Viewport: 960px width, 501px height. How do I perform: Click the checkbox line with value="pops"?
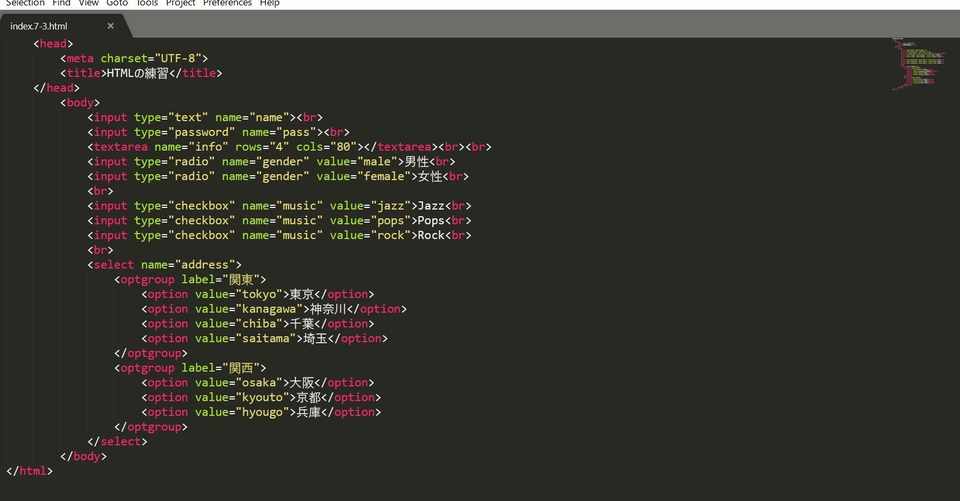point(279,220)
